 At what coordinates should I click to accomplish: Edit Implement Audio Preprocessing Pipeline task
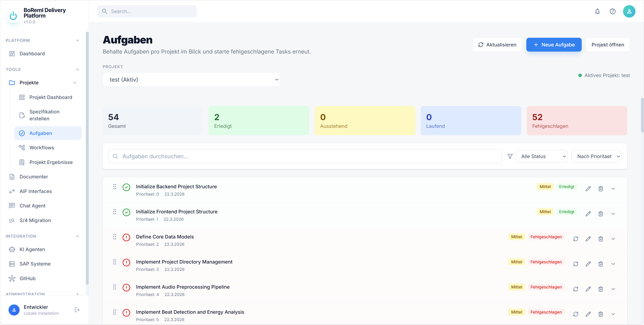588,289
